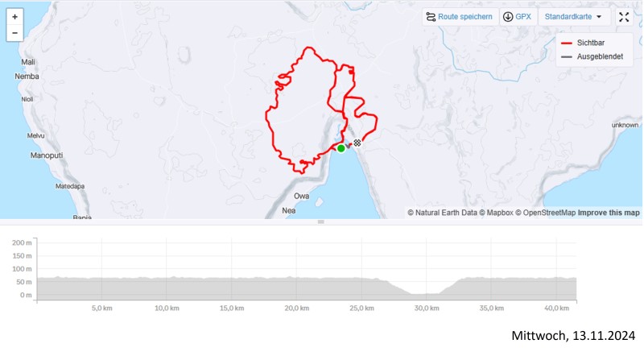The width and height of the screenshot is (644, 352).
Task: Zoom out with the minus button
Action: pos(14,33)
